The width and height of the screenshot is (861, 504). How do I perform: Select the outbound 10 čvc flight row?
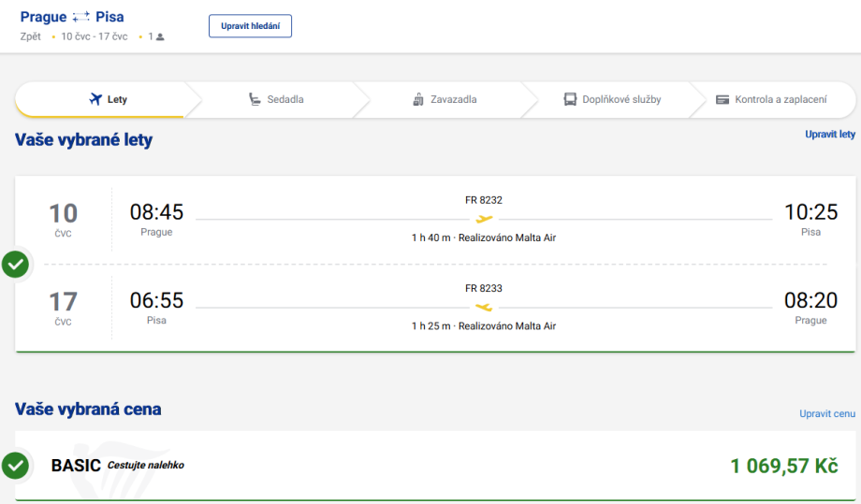pos(484,220)
